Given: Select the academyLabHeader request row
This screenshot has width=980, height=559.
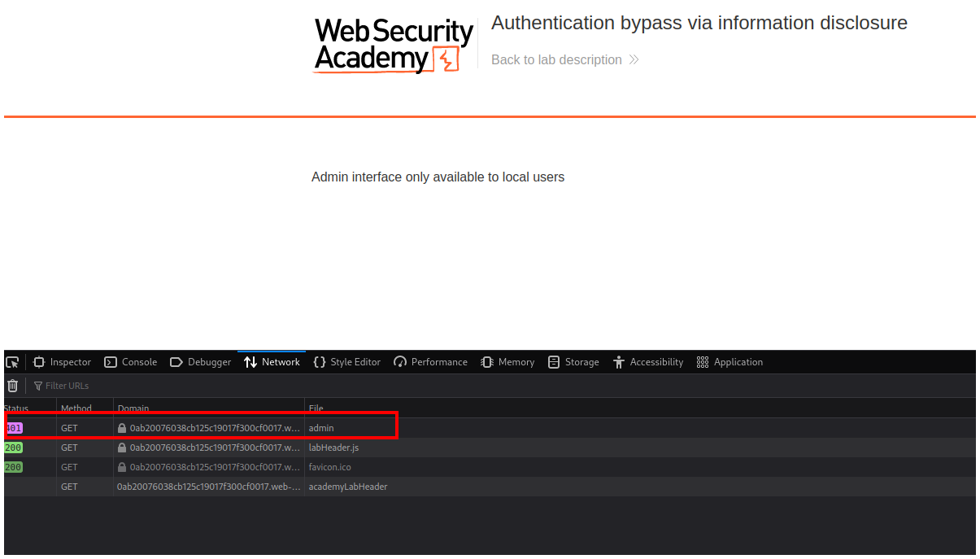Looking at the screenshot, I should (x=347, y=487).
